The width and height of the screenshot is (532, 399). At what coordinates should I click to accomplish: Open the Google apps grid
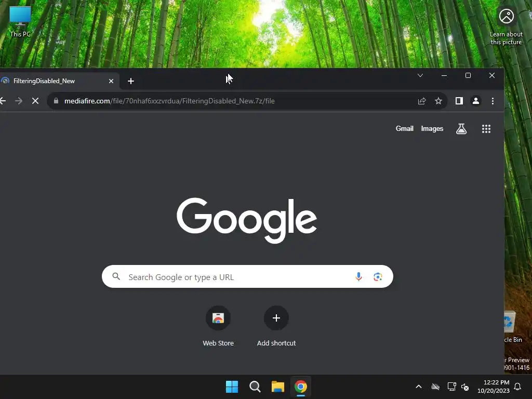tap(486, 129)
